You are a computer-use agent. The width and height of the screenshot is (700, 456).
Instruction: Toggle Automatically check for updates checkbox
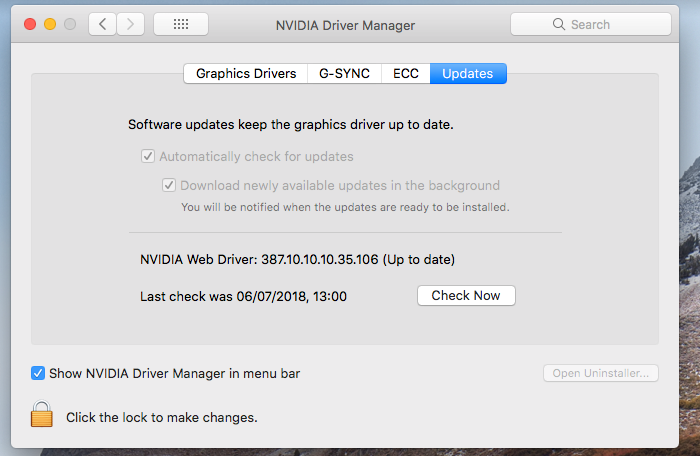(x=148, y=156)
